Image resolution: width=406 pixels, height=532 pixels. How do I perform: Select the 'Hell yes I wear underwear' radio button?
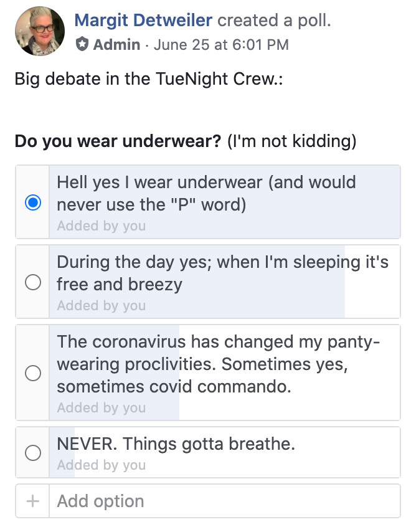coord(33,202)
